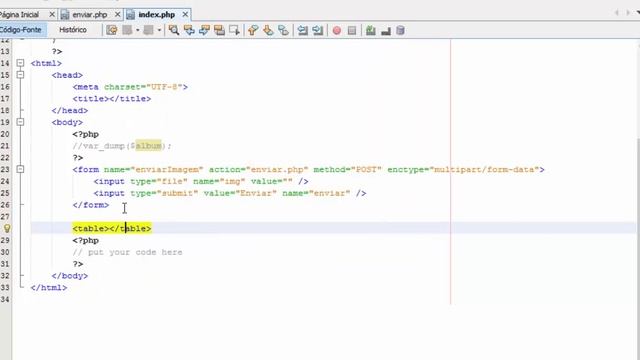Collapse the <form> code fold
This screenshot has height=360, width=640.
pos(20,169)
